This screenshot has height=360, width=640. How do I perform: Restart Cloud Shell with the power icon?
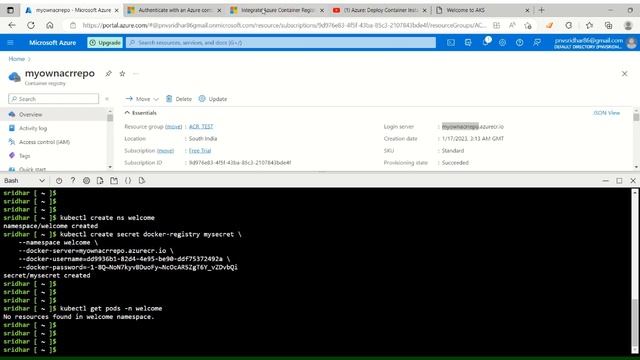(59, 180)
